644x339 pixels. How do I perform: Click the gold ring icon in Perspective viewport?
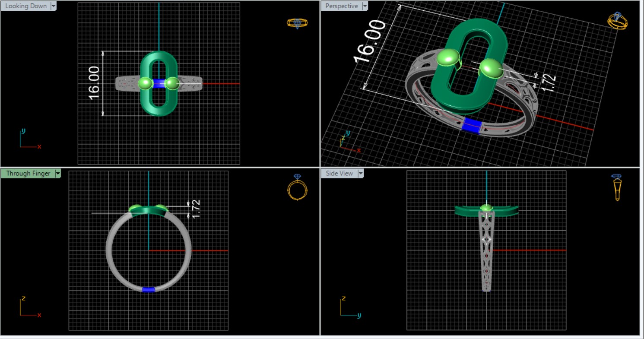pos(618,21)
